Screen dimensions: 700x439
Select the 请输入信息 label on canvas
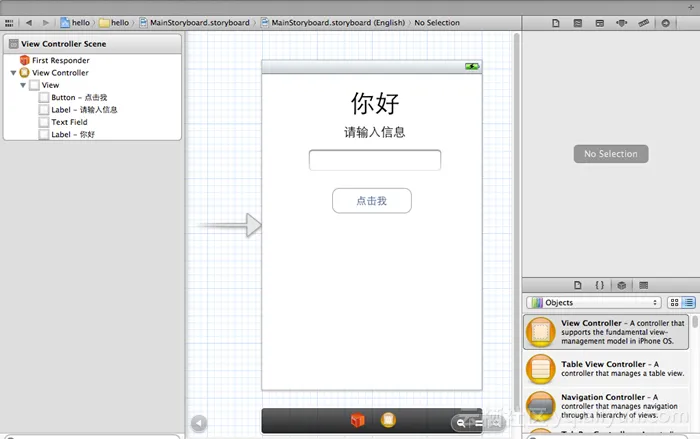[375, 132]
